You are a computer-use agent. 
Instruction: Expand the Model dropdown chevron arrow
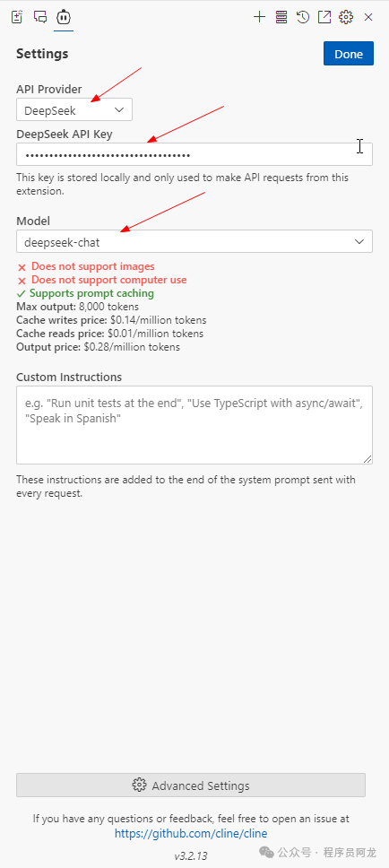359,241
